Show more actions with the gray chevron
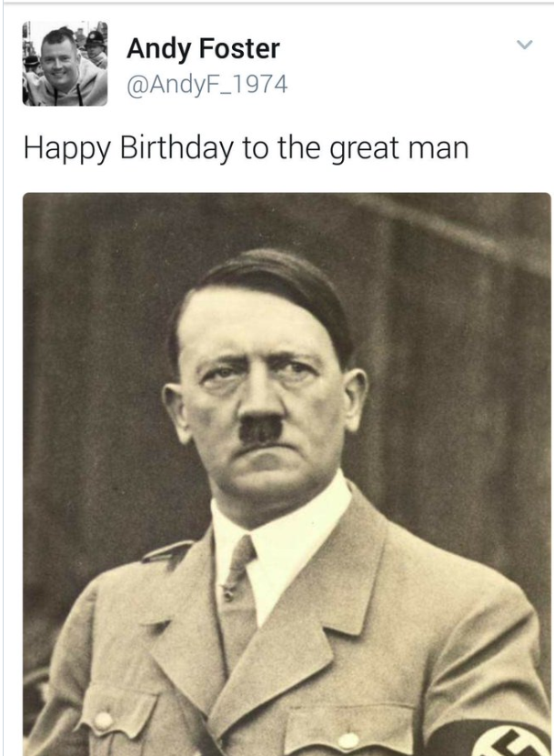The height and width of the screenshot is (756, 554). [525, 45]
